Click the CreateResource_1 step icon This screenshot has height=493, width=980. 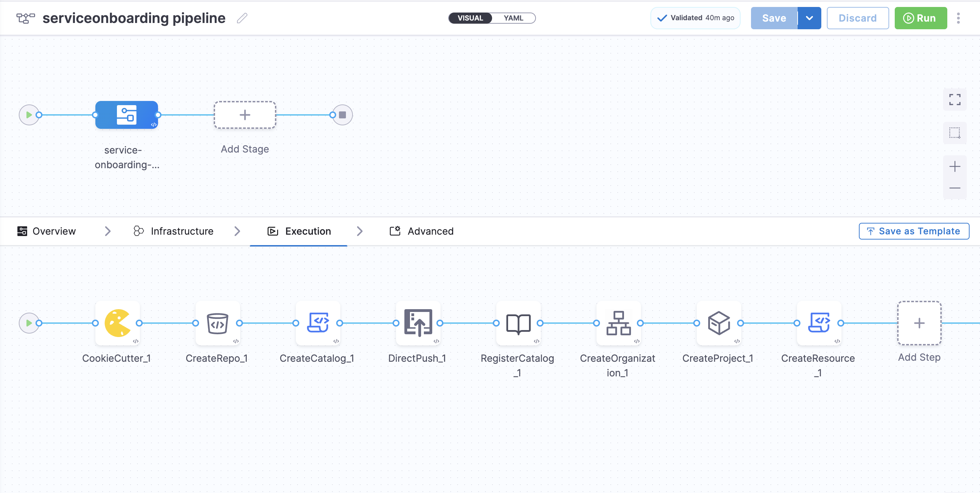(x=819, y=323)
